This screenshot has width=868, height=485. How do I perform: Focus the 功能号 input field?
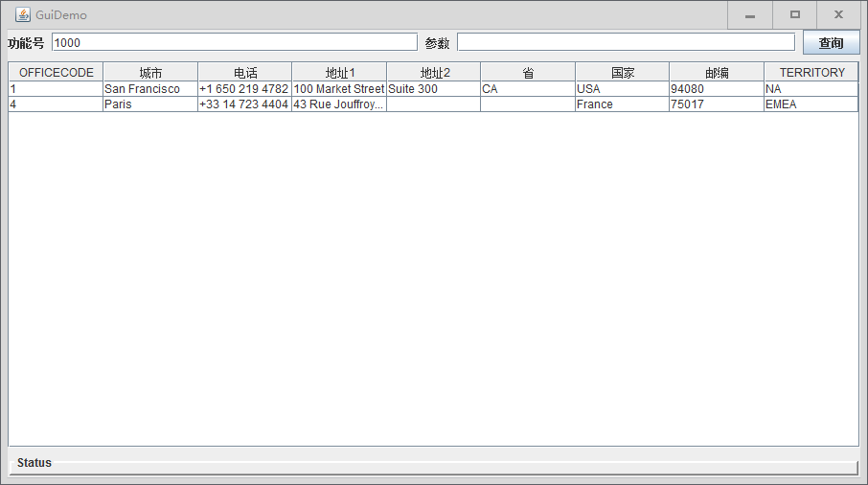point(234,42)
